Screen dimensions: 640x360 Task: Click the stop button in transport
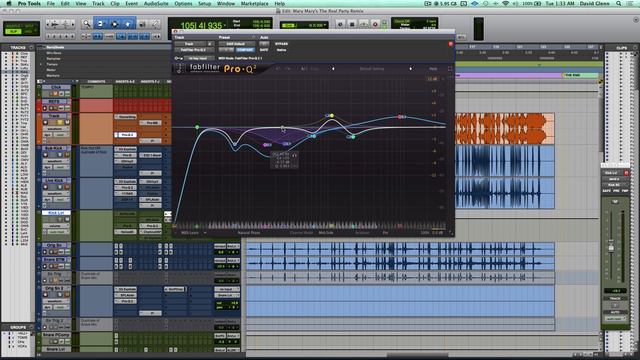tap(352, 24)
